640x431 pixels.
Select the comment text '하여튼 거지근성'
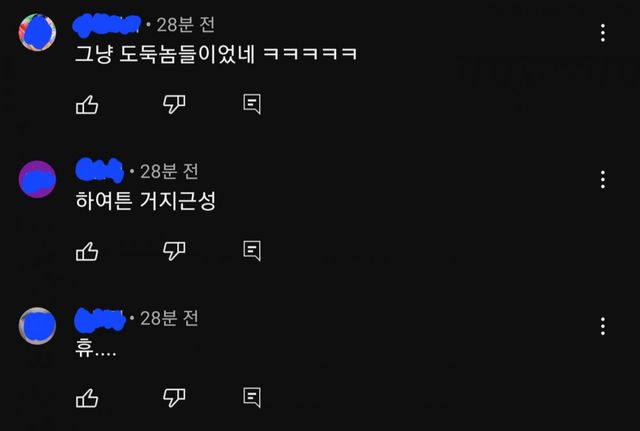coord(145,201)
